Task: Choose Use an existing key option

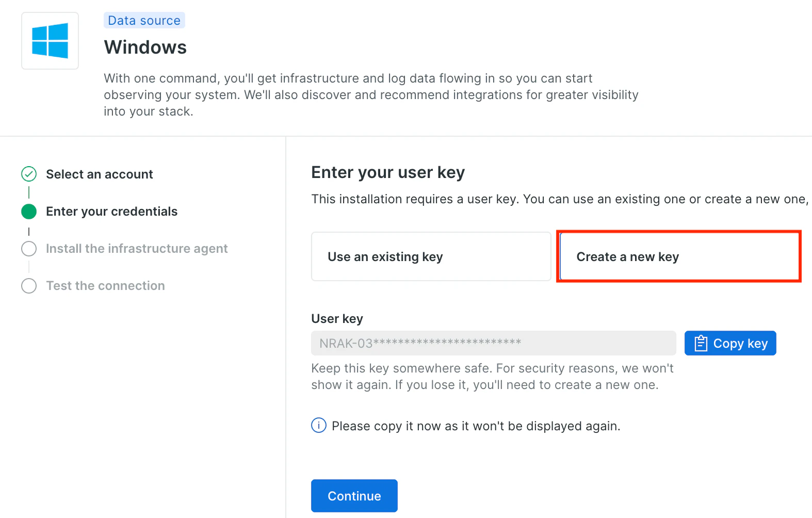Action: click(x=431, y=256)
